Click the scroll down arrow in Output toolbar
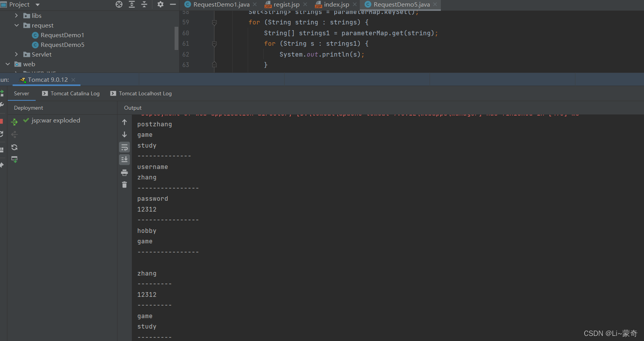Image resolution: width=644 pixels, height=341 pixels. pyautogui.click(x=124, y=134)
